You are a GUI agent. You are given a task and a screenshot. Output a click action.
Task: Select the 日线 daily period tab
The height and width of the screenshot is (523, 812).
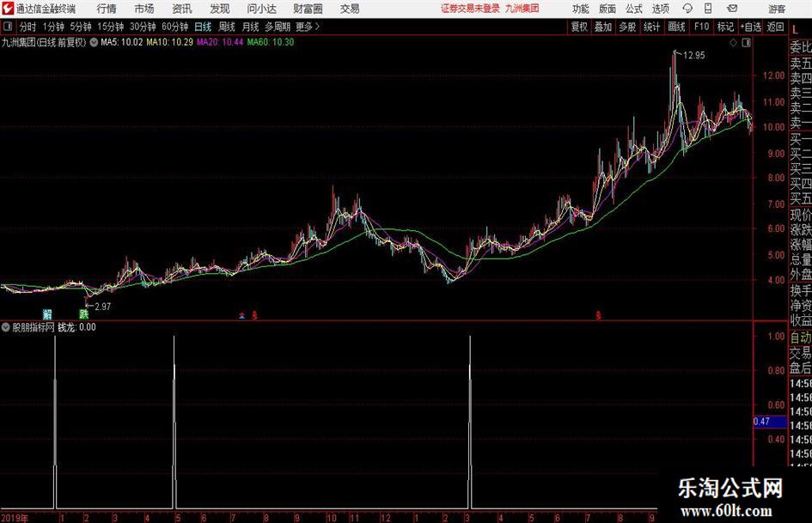tap(203, 27)
